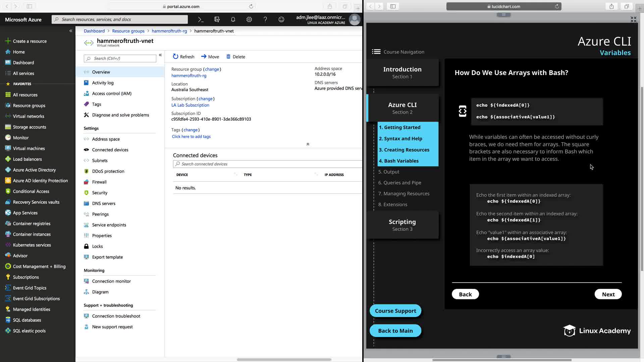Collapse the essentials section chevron
The image size is (644, 362).
[x=308, y=144]
